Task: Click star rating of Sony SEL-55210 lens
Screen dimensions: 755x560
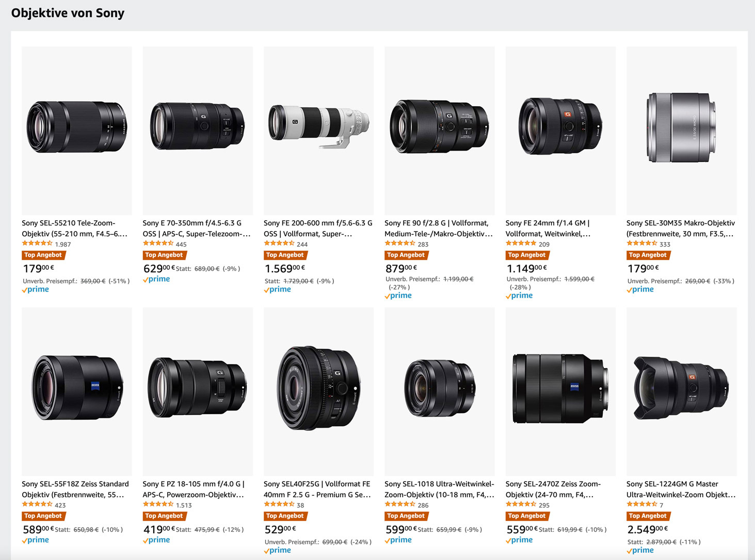Action: 37,243
